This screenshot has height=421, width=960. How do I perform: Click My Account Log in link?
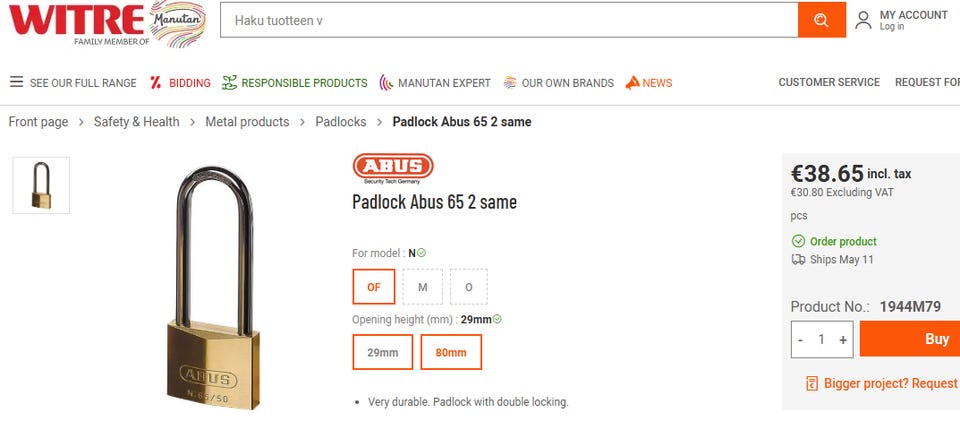(x=892, y=27)
